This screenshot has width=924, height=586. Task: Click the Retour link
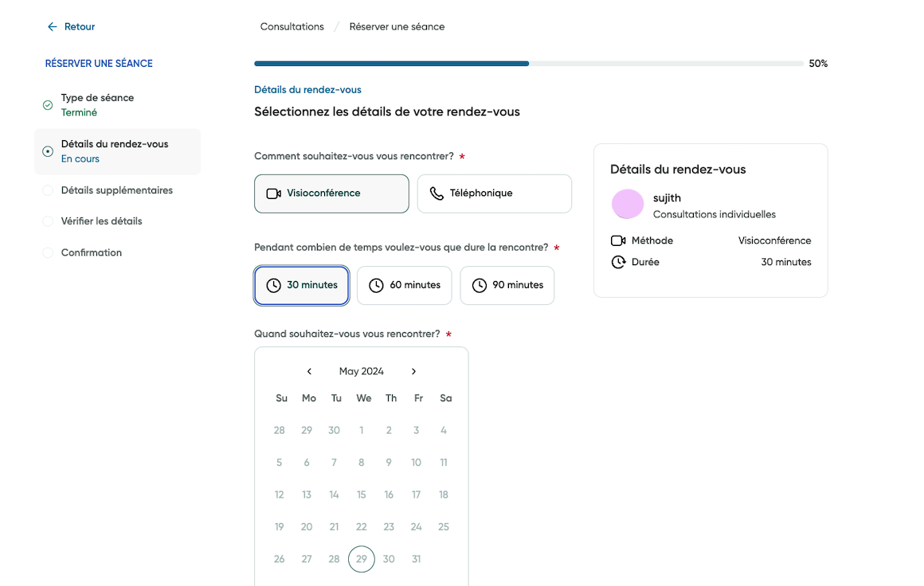[79, 27]
